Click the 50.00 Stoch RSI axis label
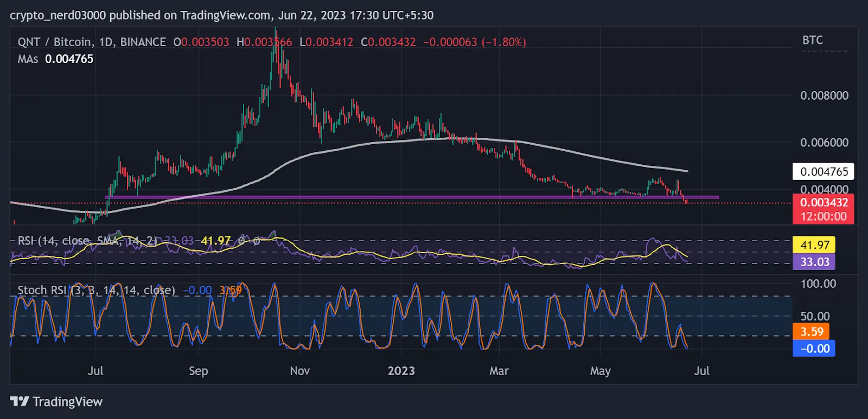The image size is (868, 419). click(815, 316)
